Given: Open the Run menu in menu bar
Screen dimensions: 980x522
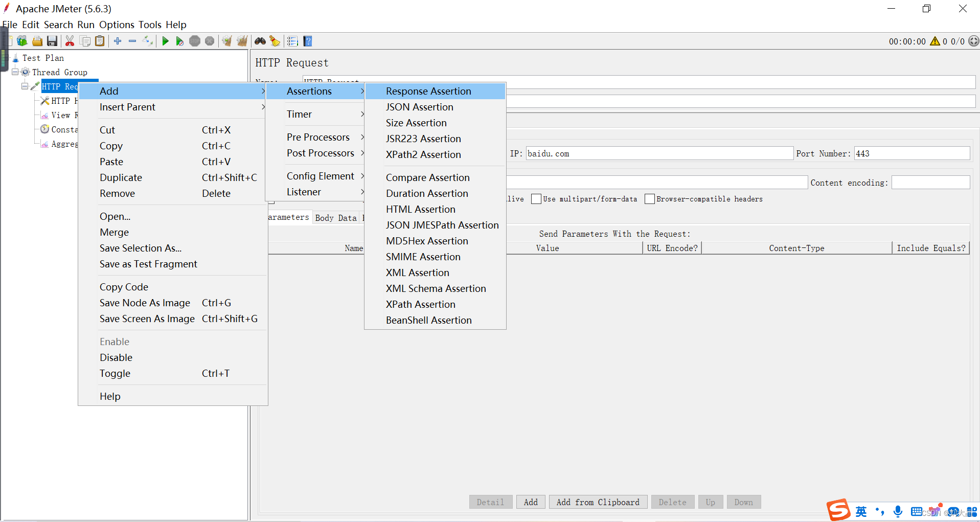Looking at the screenshot, I should pyautogui.click(x=86, y=25).
